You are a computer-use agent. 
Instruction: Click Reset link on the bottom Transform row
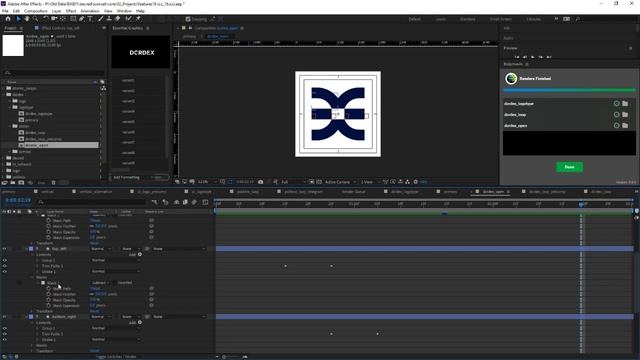tap(94, 351)
